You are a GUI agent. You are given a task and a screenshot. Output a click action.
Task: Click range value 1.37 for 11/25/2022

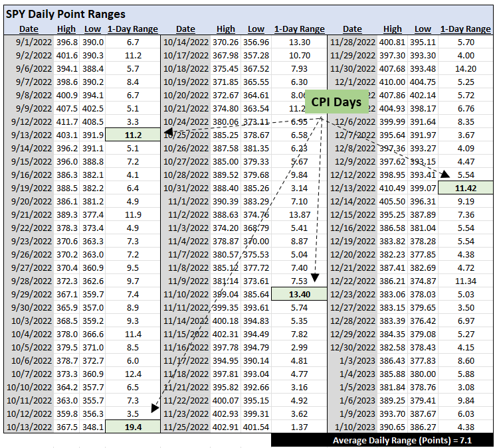299,427
